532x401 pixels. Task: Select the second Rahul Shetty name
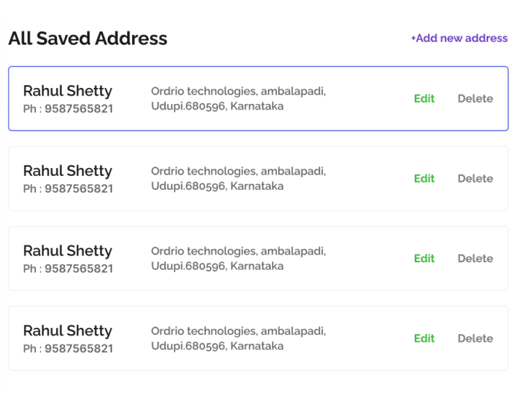click(67, 171)
